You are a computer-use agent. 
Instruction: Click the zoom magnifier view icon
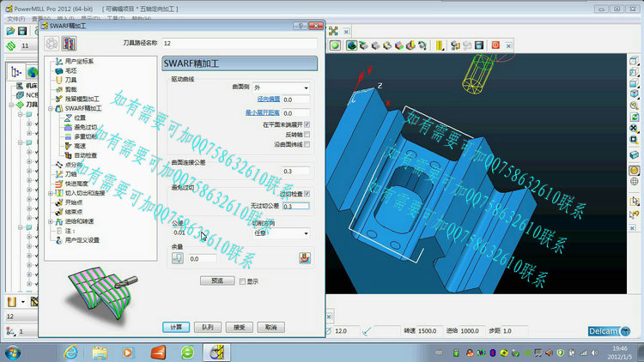(635, 106)
